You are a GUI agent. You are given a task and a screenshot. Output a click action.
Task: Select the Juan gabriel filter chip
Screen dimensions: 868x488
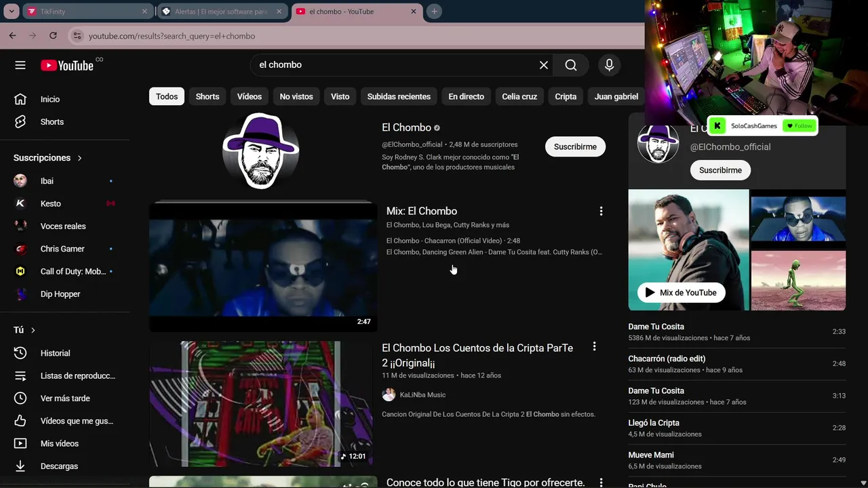tap(616, 96)
